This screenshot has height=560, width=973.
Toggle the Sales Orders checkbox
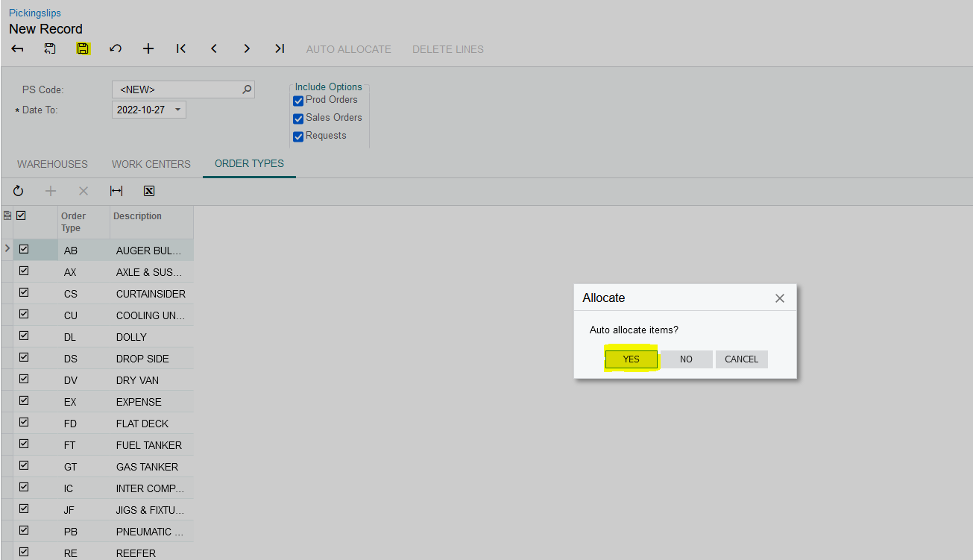click(298, 119)
